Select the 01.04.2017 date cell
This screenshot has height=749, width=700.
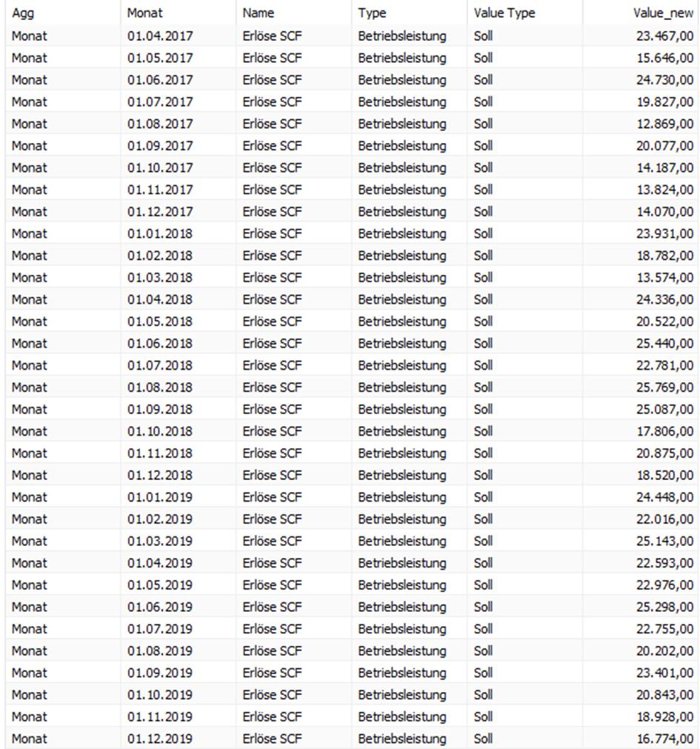click(x=160, y=36)
